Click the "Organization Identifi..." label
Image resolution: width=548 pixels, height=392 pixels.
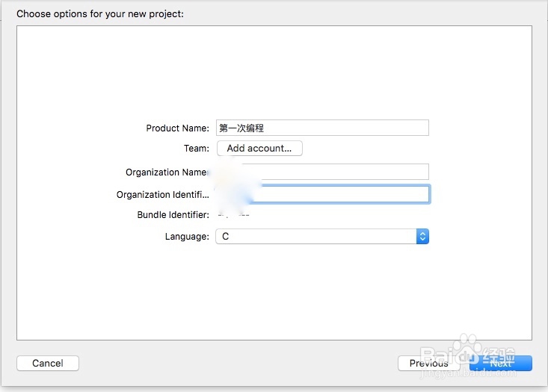(x=162, y=194)
